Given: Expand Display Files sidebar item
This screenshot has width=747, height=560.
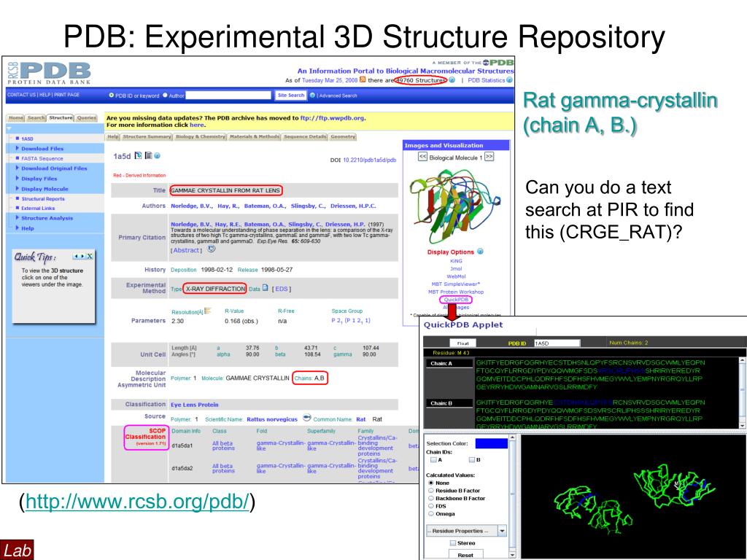Looking at the screenshot, I should (39, 179).
